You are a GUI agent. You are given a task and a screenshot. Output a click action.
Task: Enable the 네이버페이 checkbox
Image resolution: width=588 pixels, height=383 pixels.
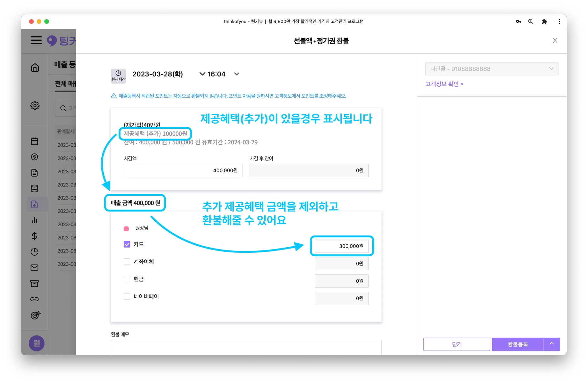click(127, 296)
